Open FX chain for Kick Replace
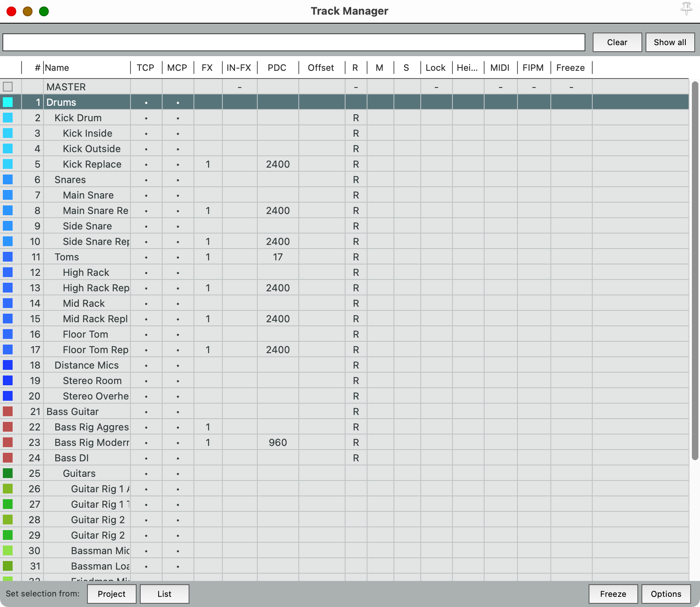 click(x=208, y=164)
